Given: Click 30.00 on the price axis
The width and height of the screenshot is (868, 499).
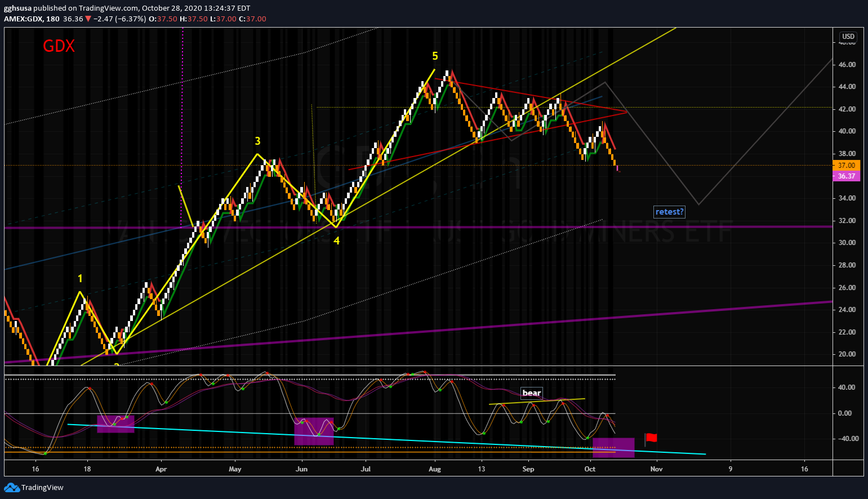Looking at the screenshot, I should [847, 243].
